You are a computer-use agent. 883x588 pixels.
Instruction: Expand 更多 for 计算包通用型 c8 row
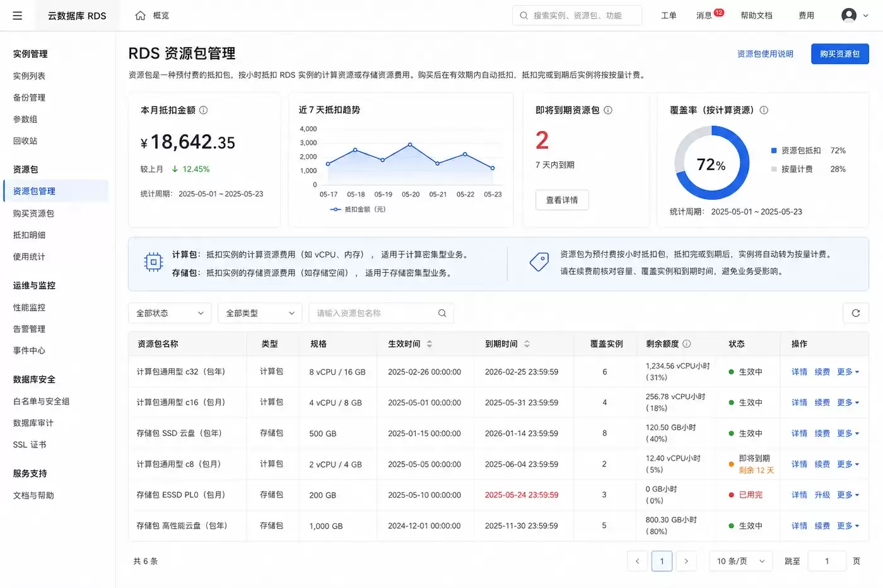pos(848,464)
